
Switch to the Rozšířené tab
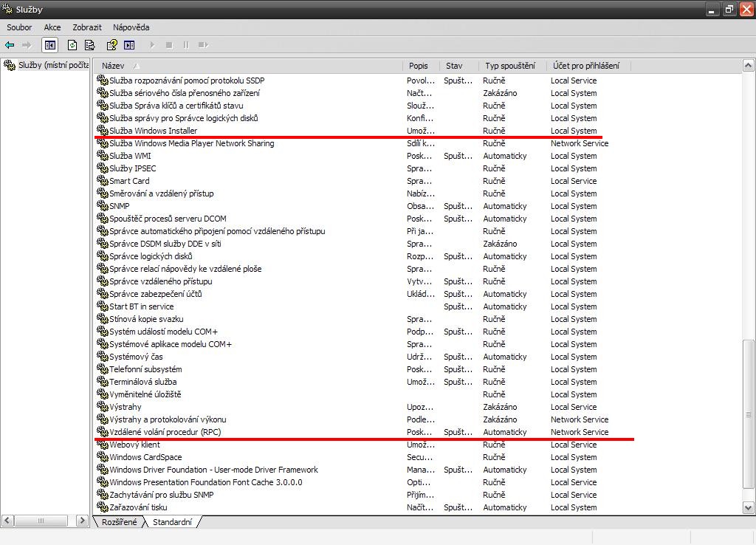(x=119, y=522)
